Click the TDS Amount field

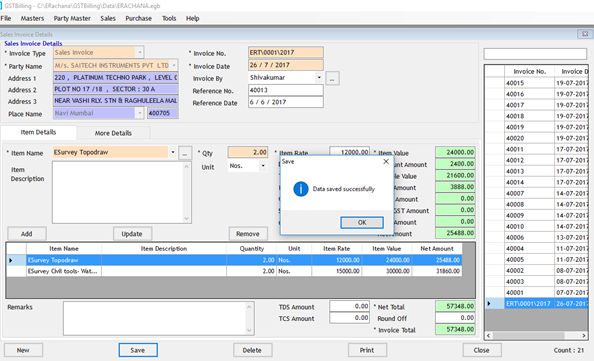(x=349, y=306)
